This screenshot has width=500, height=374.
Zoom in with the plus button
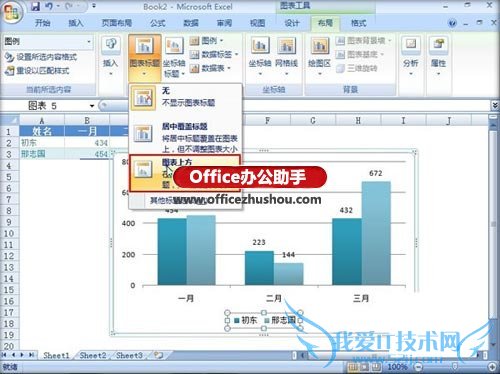492,367
